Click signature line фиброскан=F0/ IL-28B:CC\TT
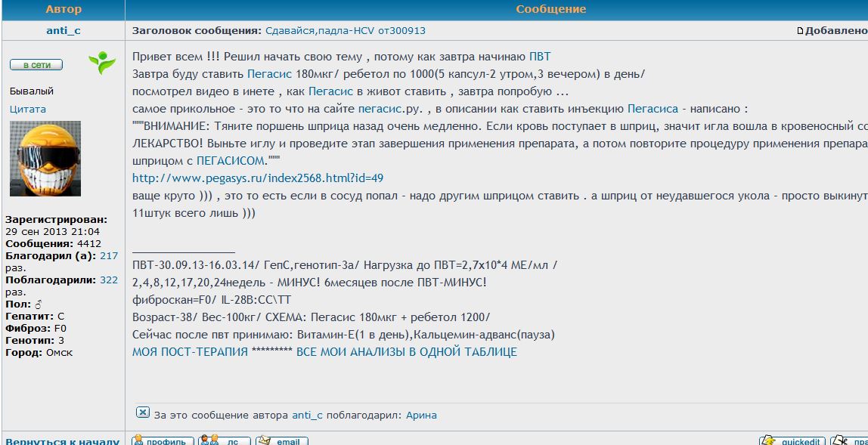 pos(212,300)
